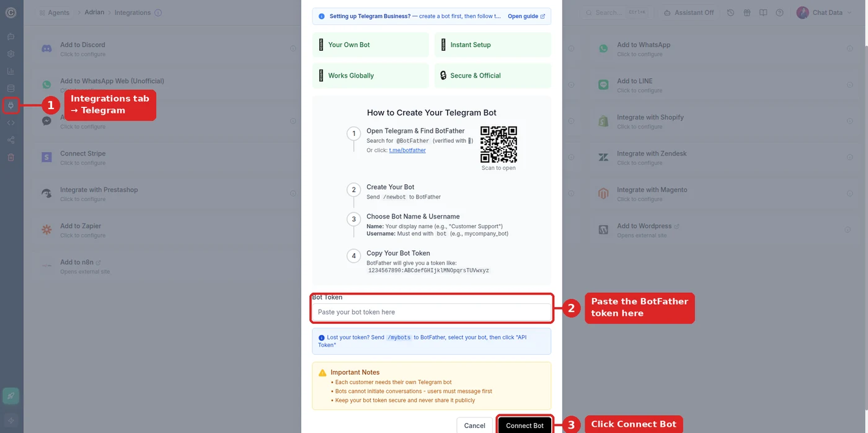Click the Shopify logo icon
This screenshot has height=433, width=868.
coord(603,121)
